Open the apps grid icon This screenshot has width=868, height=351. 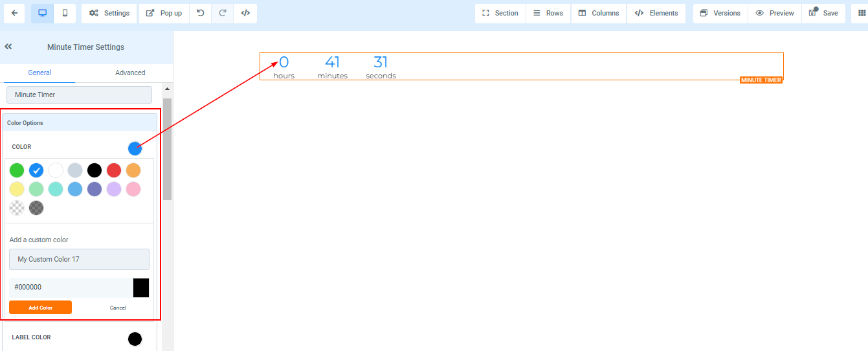[861, 13]
